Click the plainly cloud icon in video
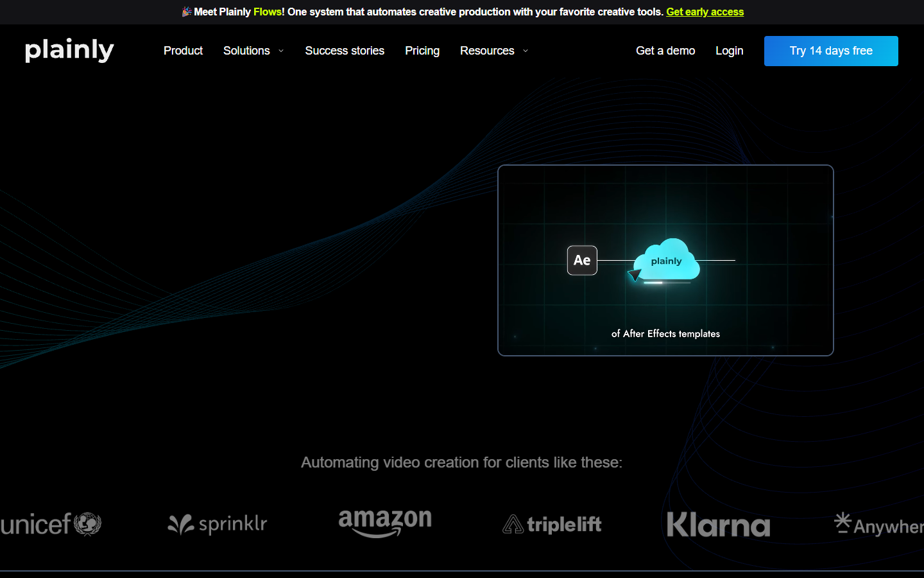This screenshot has height=578, width=924. tap(667, 259)
